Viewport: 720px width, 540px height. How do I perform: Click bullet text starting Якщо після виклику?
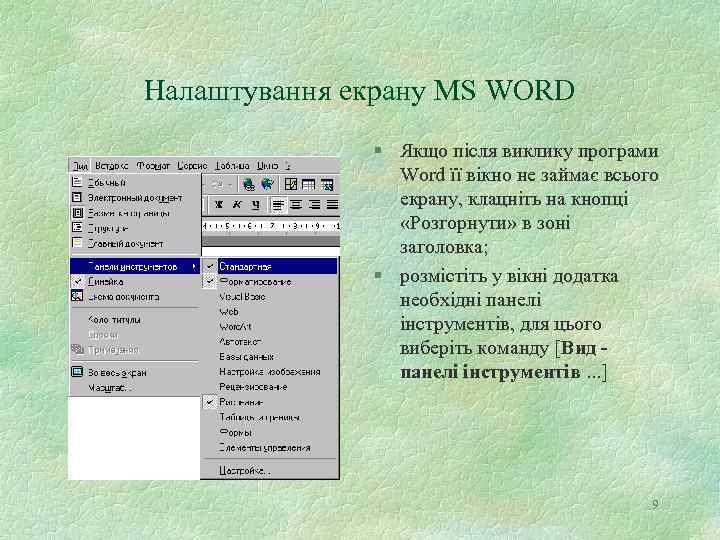pos(529,199)
